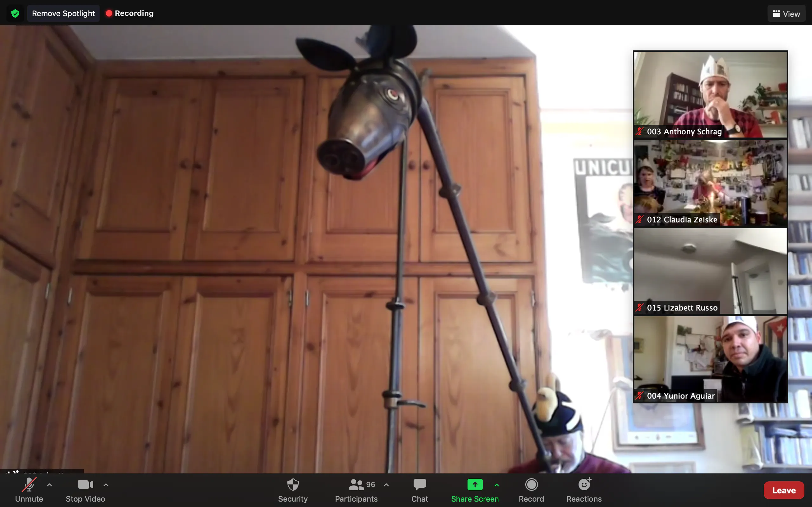Expand audio options arrow beside Unmute
Image resolution: width=812 pixels, height=507 pixels.
click(50, 485)
